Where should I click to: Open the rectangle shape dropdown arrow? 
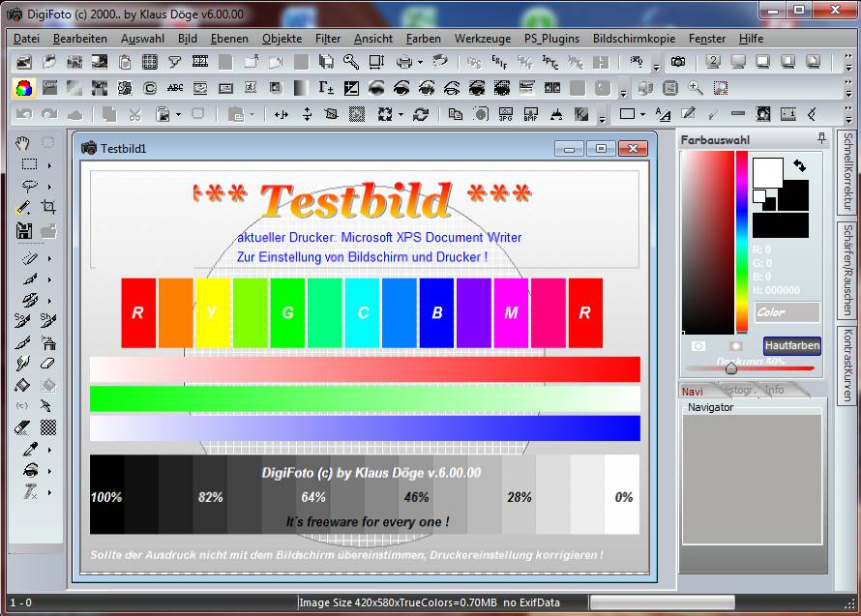coord(644,114)
